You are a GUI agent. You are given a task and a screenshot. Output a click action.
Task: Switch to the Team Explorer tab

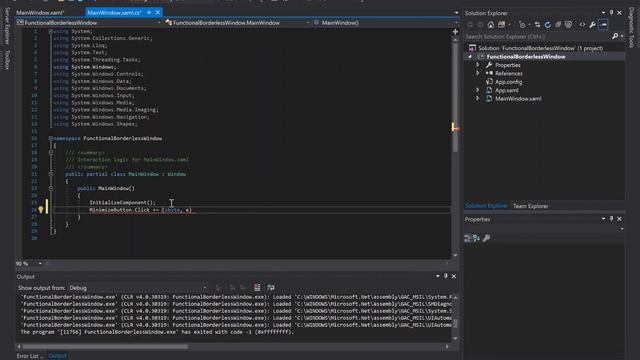(x=530, y=206)
